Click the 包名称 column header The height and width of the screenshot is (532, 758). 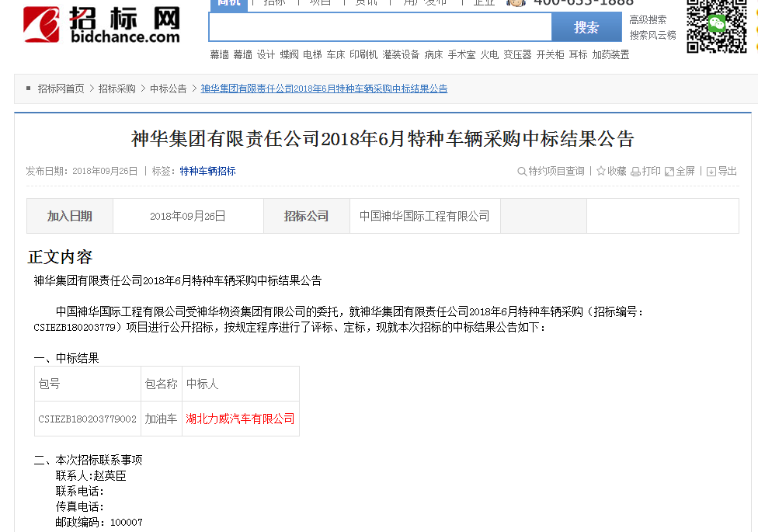162,384
